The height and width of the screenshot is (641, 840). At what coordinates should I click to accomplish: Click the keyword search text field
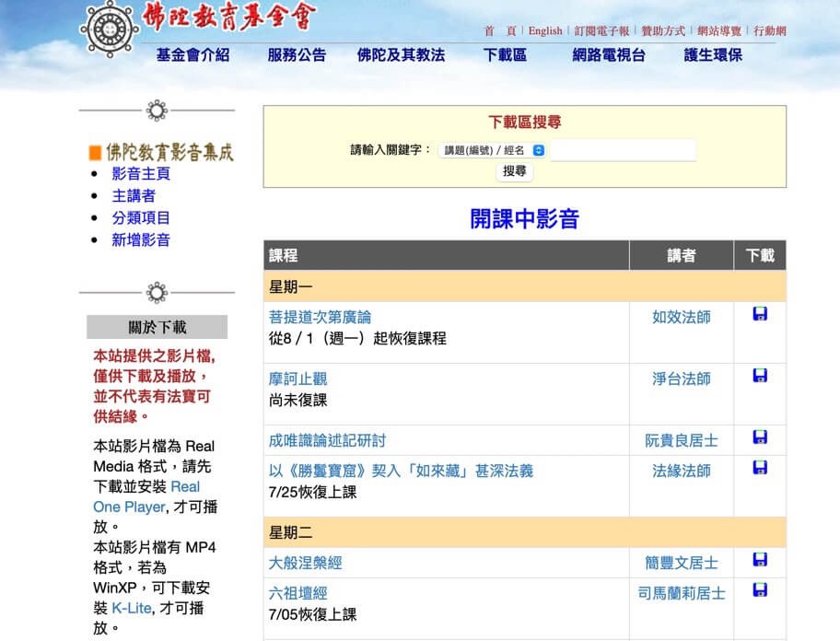point(623,150)
